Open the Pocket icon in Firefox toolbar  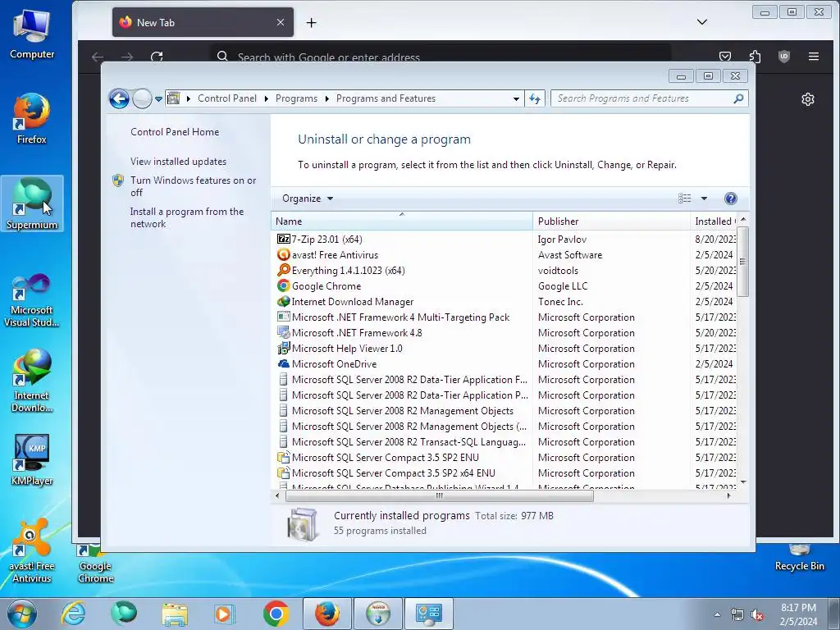(x=725, y=57)
